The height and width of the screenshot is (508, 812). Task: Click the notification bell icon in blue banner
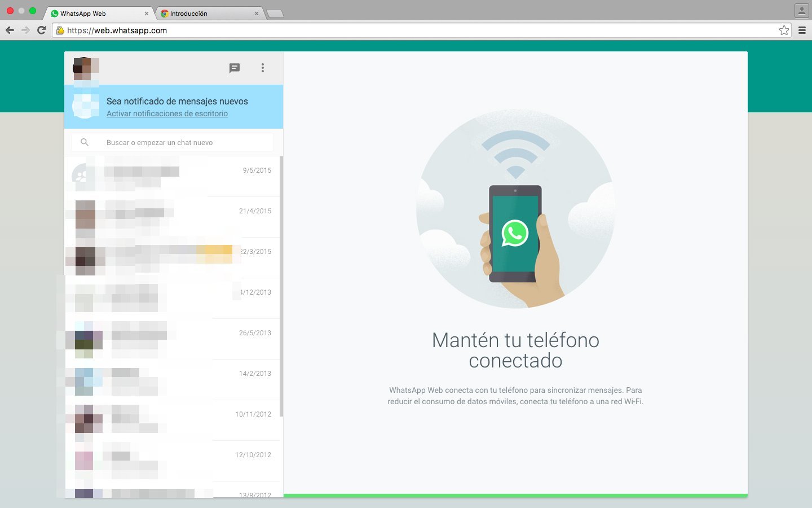click(x=86, y=106)
